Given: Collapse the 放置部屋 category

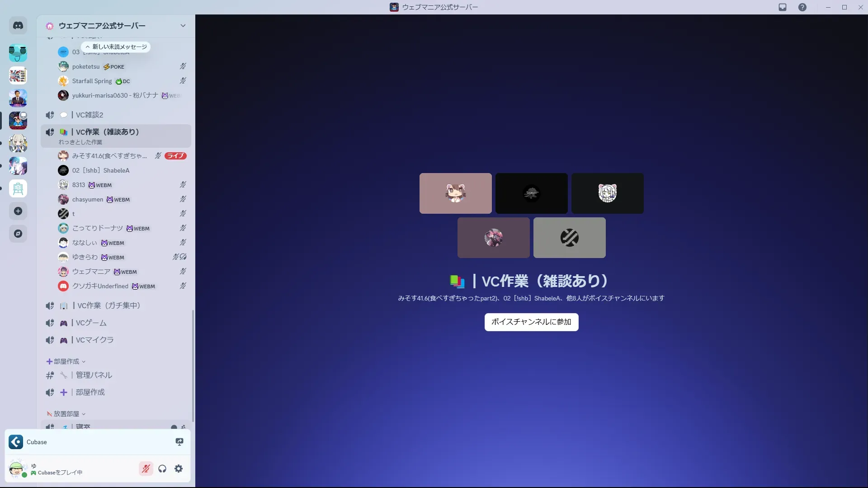Looking at the screenshot, I should coord(66,414).
